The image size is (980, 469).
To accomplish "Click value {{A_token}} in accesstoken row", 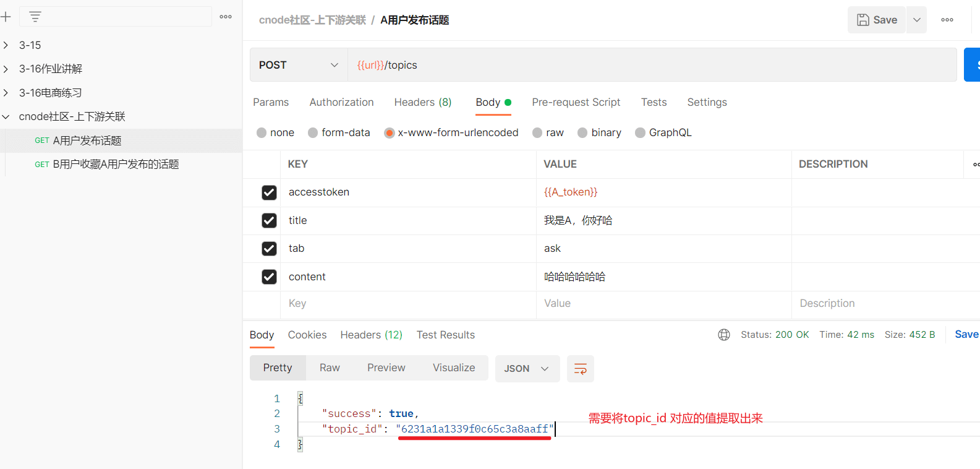I will pos(571,192).
